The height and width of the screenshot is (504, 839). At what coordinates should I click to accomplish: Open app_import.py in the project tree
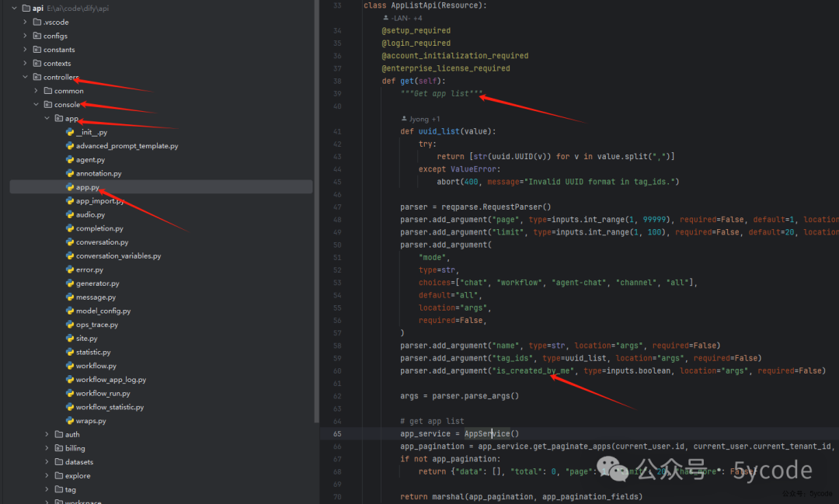click(100, 201)
